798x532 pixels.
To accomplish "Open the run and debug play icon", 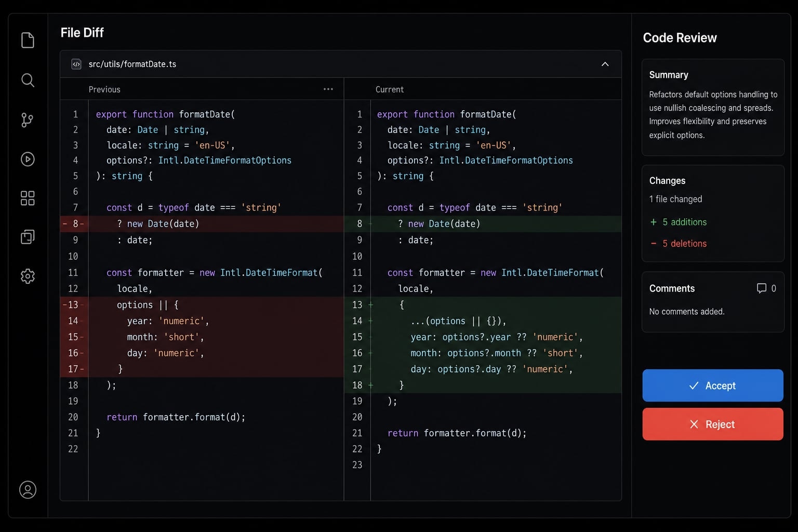I will click(28, 159).
